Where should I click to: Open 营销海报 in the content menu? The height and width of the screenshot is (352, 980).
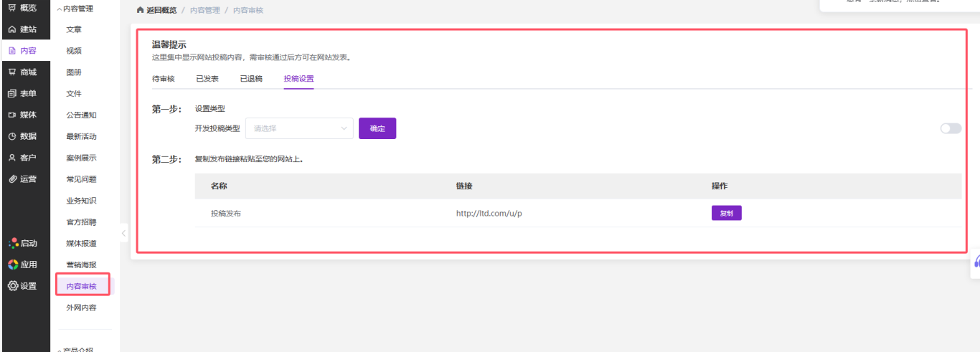pyautogui.click(x=81, y=265)
